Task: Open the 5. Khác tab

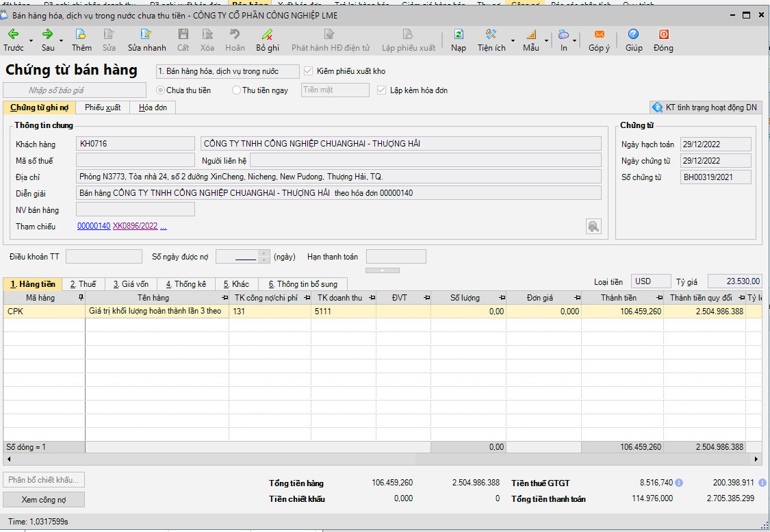Action: [x=236, y=284]
